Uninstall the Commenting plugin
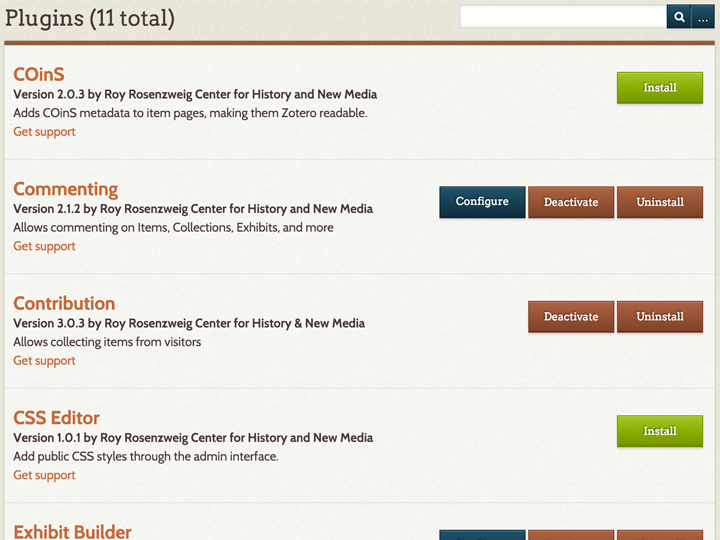Screen dimensions: 720x540 coord(659,202)
